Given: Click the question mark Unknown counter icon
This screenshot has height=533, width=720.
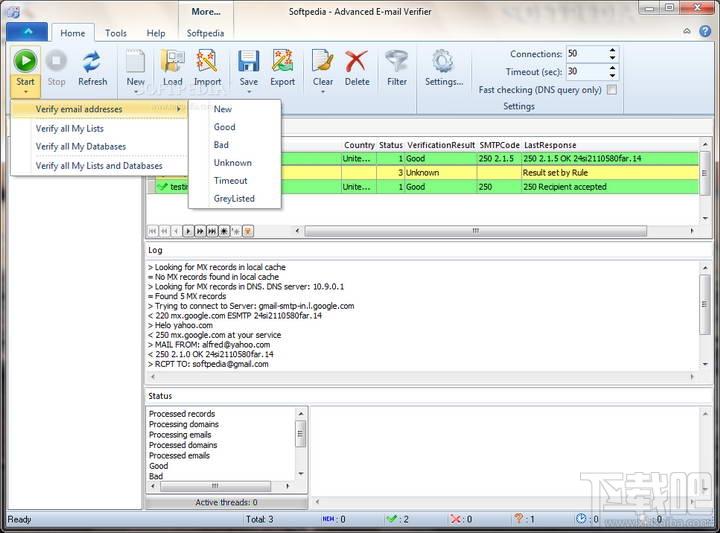Looking at the screenshot, I should (x=519, y=518).
